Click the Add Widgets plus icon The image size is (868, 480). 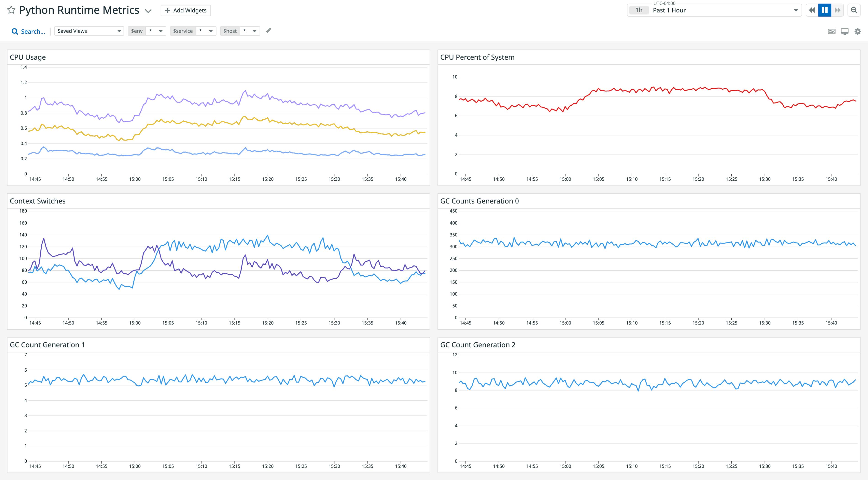click(167, 10)
